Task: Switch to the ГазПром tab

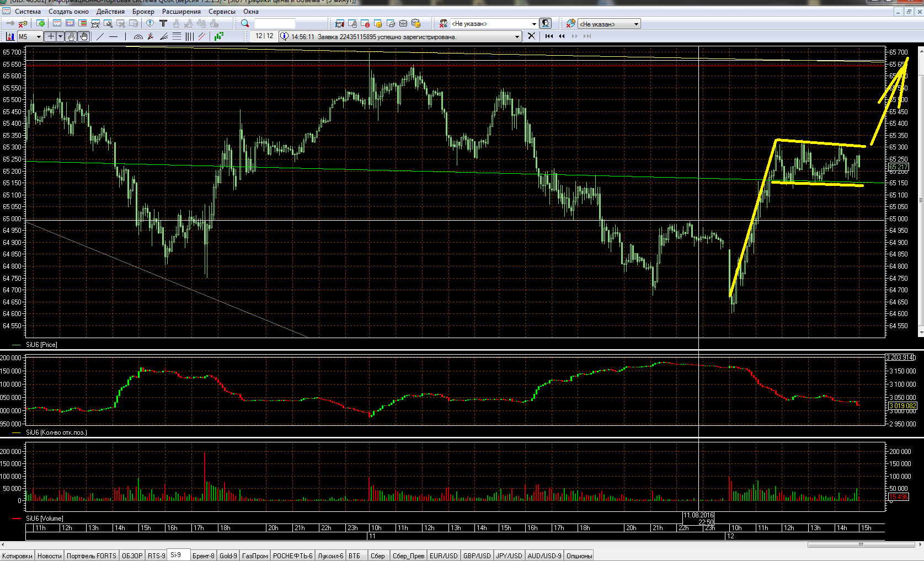Action: [x=255, y=555]
